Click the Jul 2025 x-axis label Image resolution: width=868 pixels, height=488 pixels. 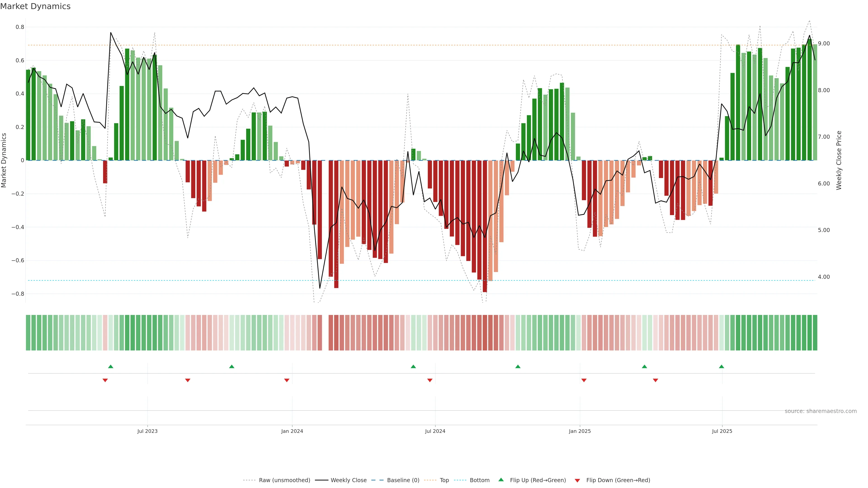coord(722,431)
